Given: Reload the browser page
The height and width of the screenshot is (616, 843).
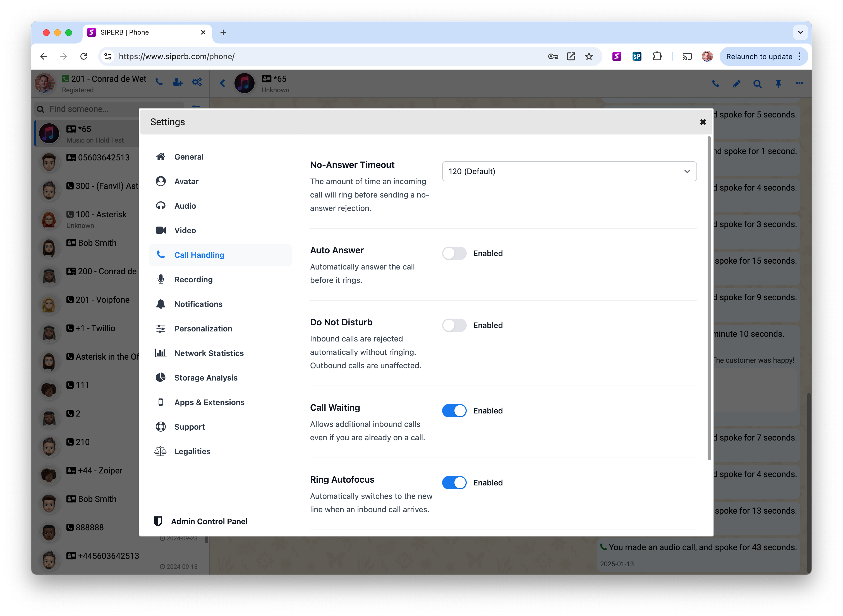Looking at the screenshot, I should [x=84, y=56].
